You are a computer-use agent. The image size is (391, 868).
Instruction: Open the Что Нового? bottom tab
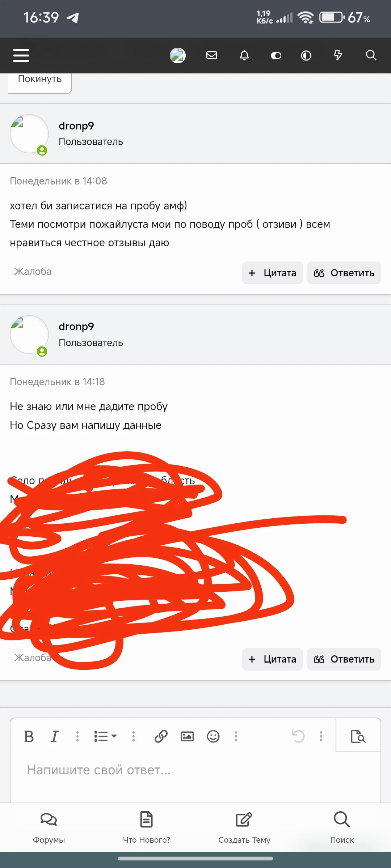coord(146,827)
